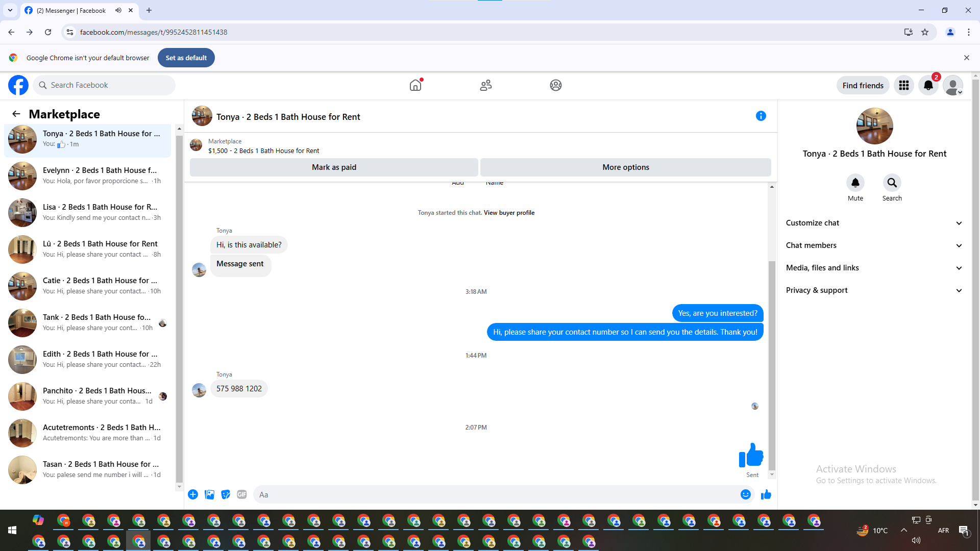Send a thumbs-up like
Image resolution: width=980 pixels, height=551 pixels.
coord(766,494)
